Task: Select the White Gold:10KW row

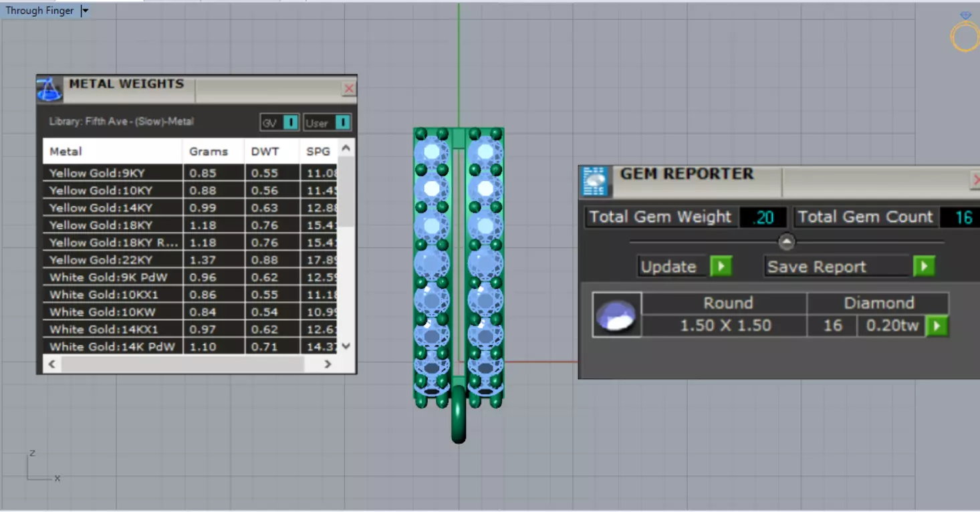Action: pos(191,312)
